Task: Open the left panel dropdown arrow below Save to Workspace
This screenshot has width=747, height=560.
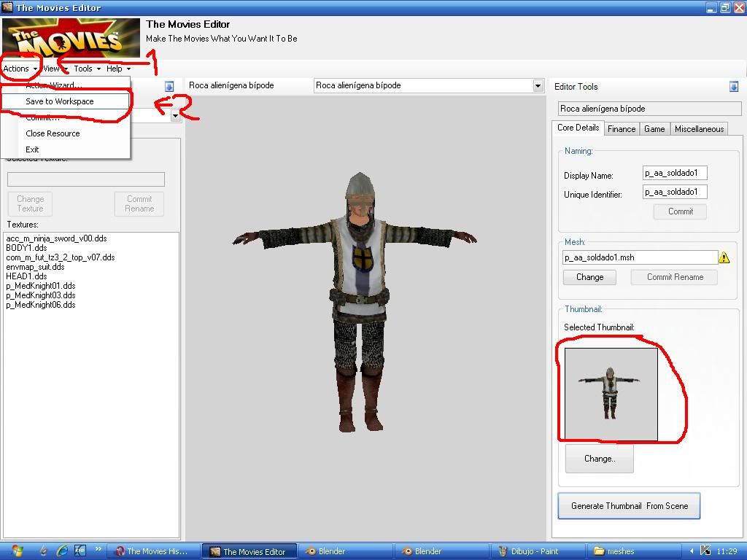Action: tap(176, 116)
